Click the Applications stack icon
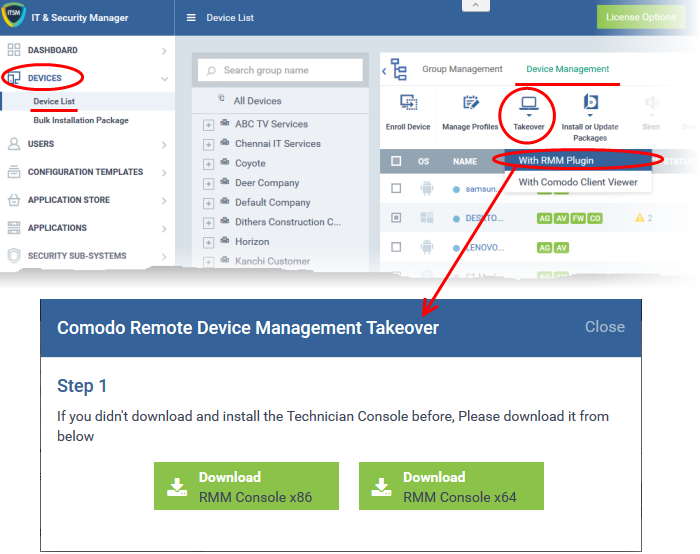This screenshot has width=700, height=554. click(14, 228)
